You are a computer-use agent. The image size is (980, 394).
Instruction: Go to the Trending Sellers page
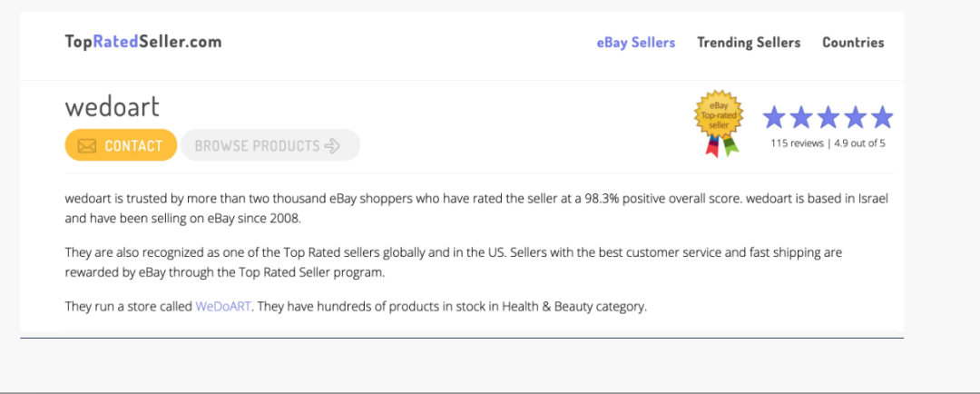pos(749,43)
